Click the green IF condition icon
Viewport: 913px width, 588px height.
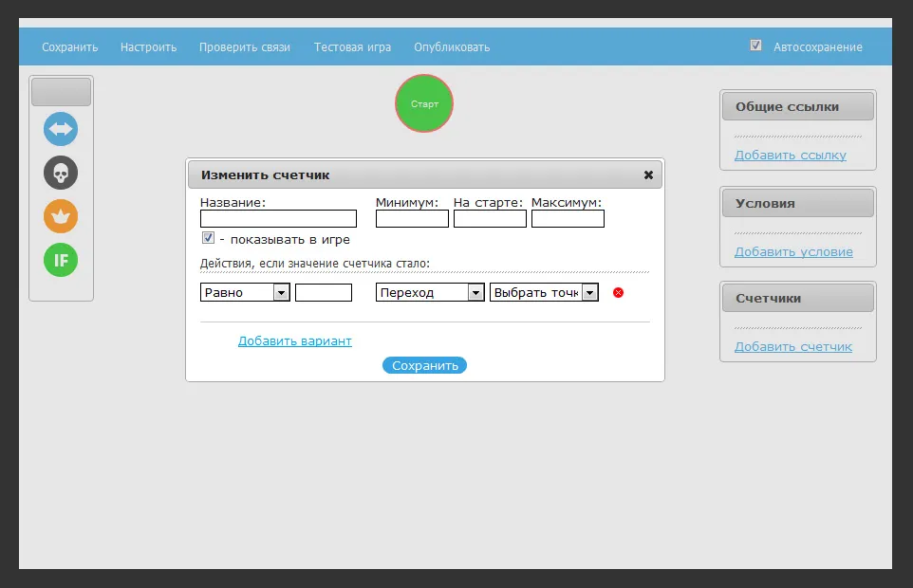pos(61,260)
